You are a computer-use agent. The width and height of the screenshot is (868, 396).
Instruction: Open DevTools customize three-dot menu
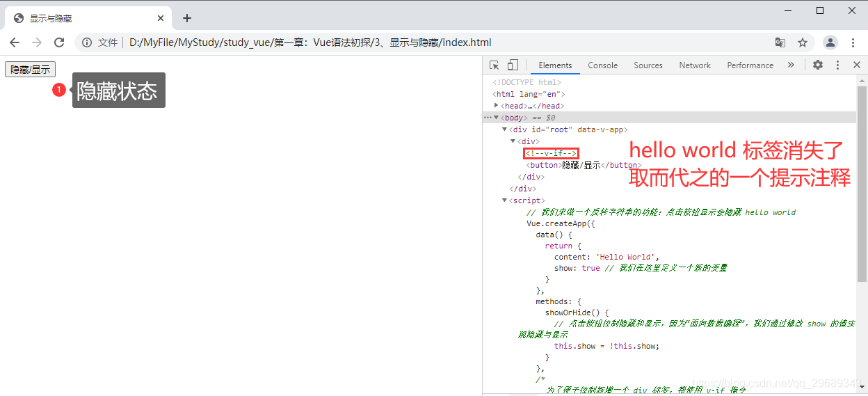click(x=837, y=65)
